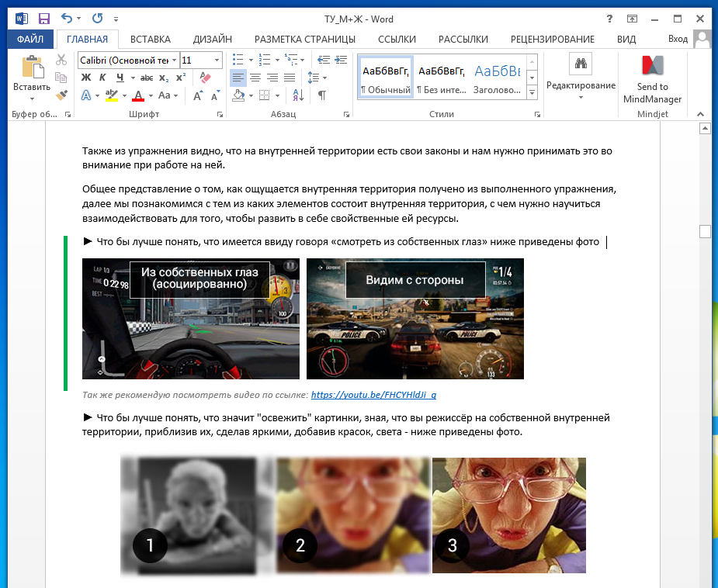The width and height of the screenshot is (718, 588).
Task: Send the document to MindManager
Action: tap(653, 79)
